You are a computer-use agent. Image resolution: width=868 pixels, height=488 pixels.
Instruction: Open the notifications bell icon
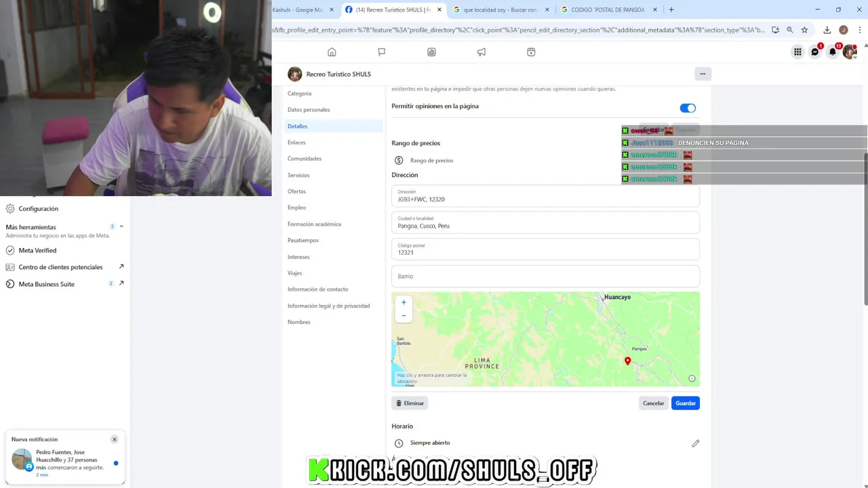[x=833, y=52]
